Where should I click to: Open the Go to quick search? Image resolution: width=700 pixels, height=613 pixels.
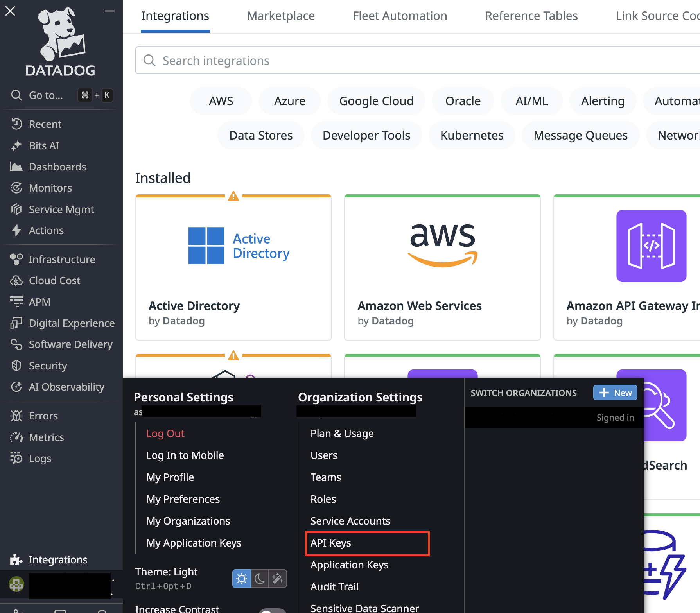46,95
